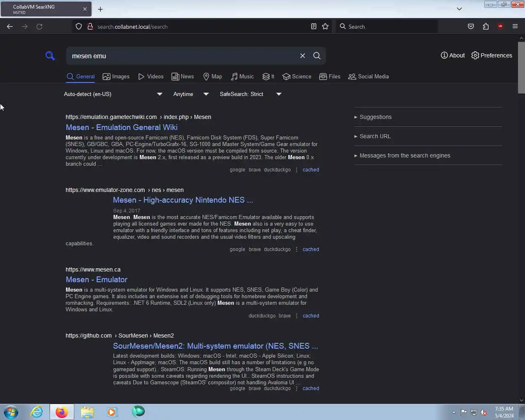Click the Action Center flag icon

463,413
